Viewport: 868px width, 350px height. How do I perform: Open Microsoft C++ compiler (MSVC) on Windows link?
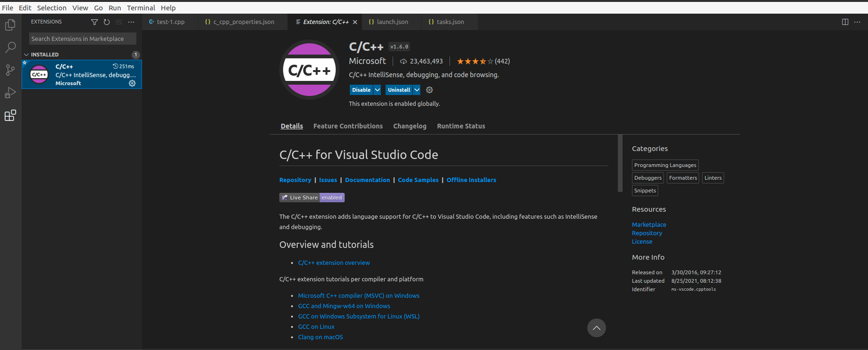(x=359, y=296)
